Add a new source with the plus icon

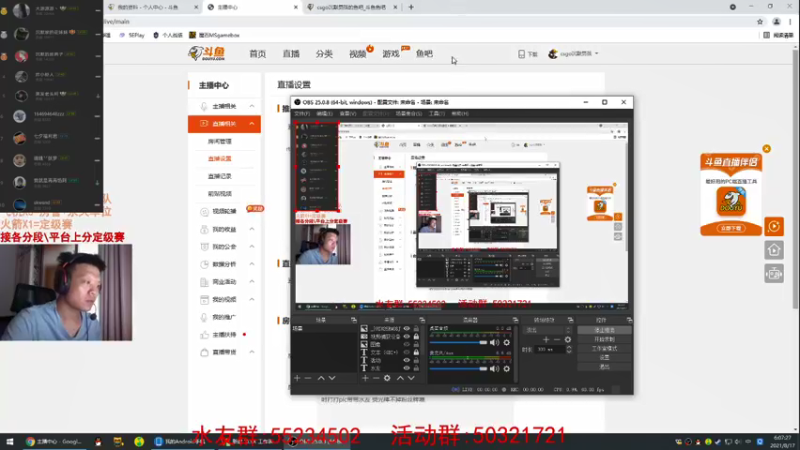click(365, 378)
